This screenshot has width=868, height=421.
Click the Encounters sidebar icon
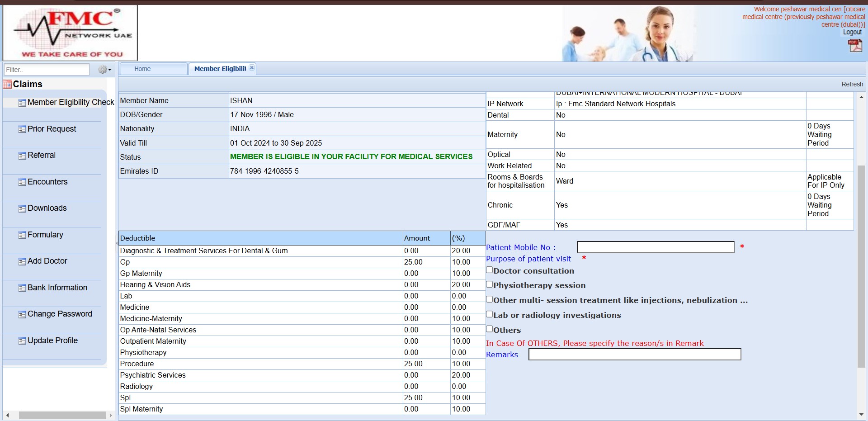(22, 182)
